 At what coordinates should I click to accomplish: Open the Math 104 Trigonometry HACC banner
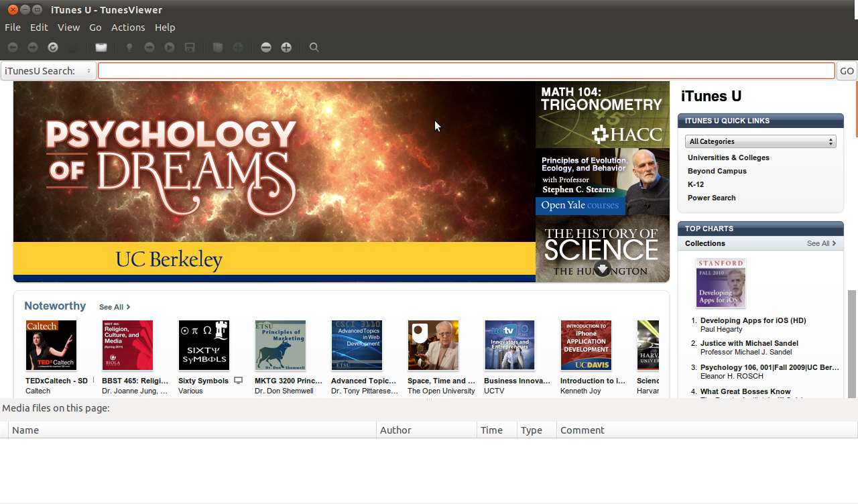click(x=603, y=115)
